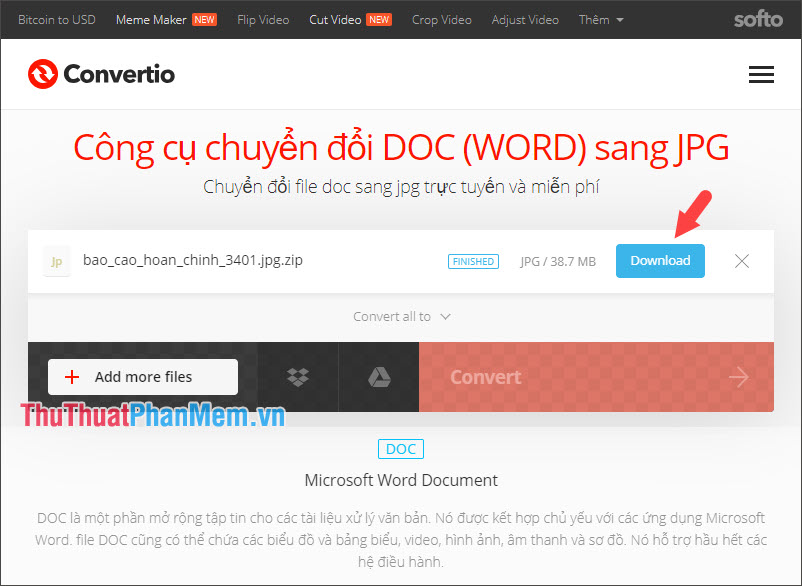Click the FINISHED status badge
This screenshot has height=586, width=802.
473,261
